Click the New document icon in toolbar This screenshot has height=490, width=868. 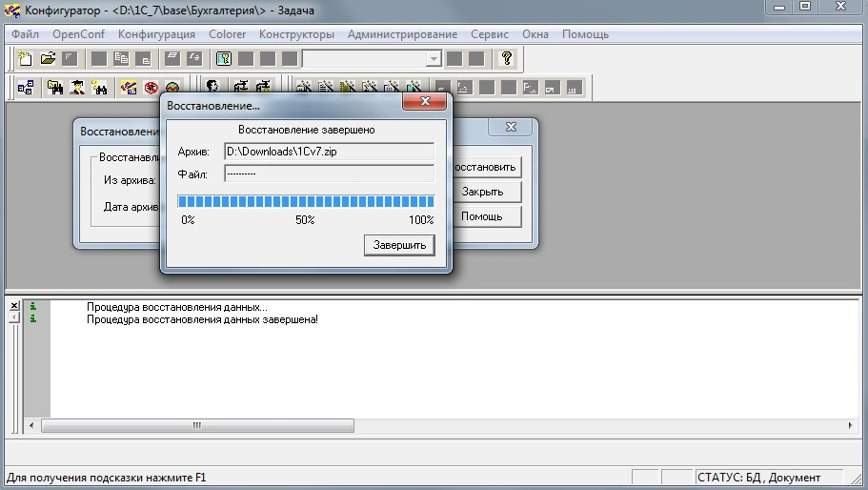click(26, 59)
